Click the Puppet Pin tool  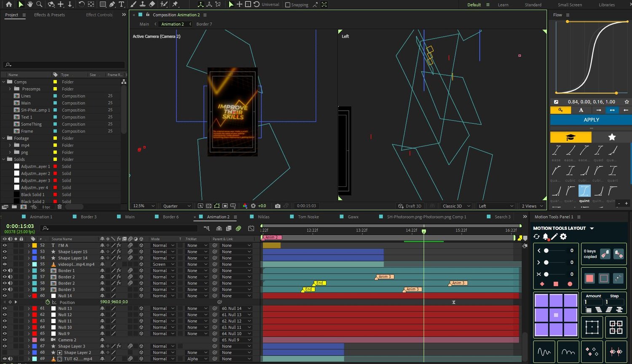click(175, 4)
